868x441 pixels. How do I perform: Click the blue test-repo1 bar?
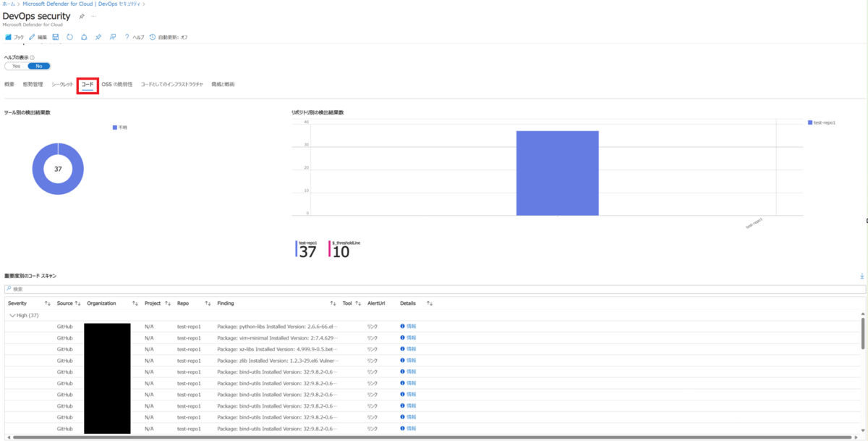557,173
